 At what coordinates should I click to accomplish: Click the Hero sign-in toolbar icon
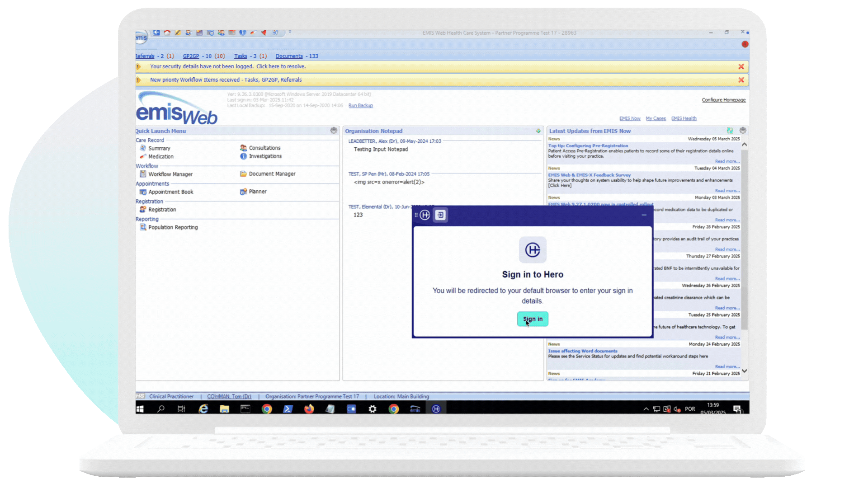440,215
